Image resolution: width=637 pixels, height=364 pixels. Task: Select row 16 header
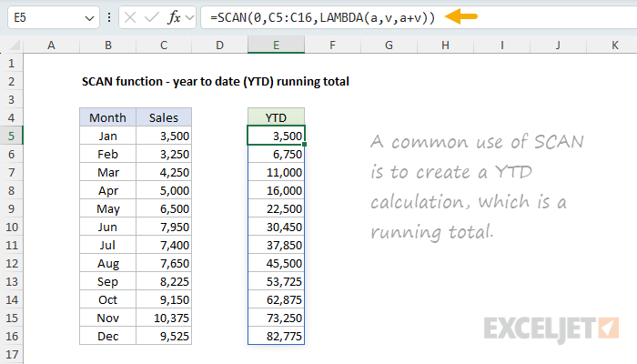point(11,336)
